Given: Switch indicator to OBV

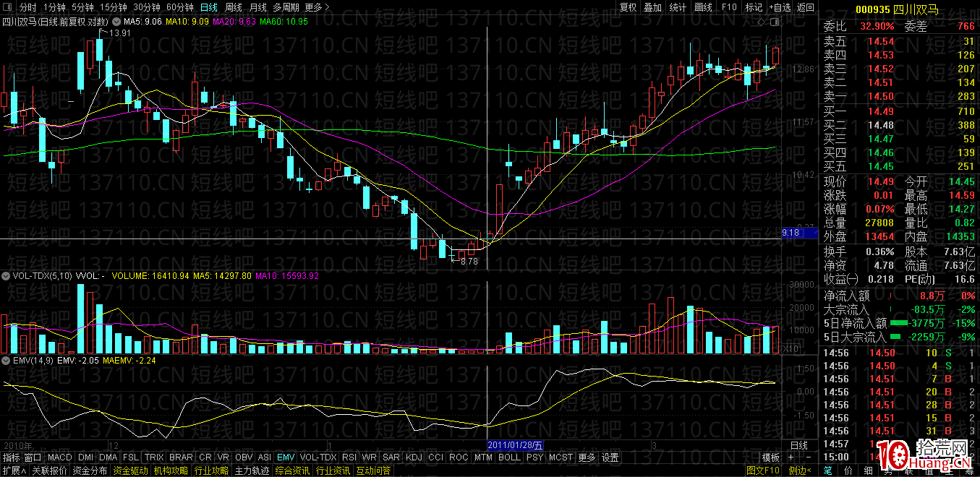Looking at the screenshot, I should pyautogui.click(x=244, y=457).
